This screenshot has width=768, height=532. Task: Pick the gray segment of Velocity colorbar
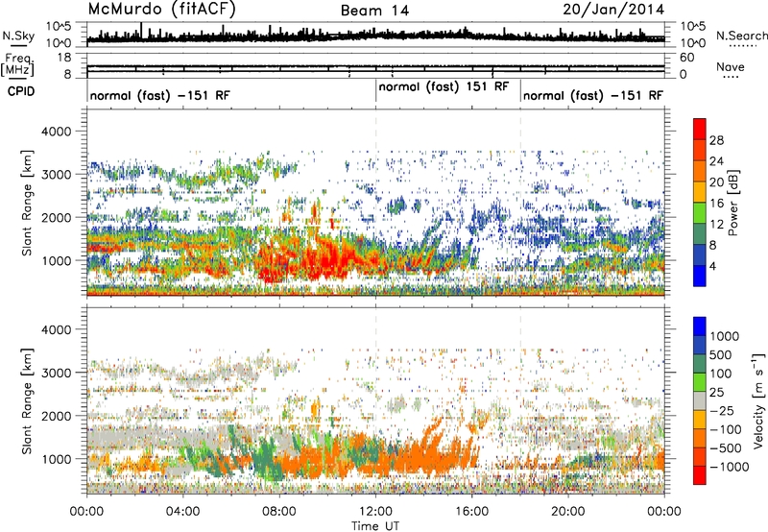point(700,401)
